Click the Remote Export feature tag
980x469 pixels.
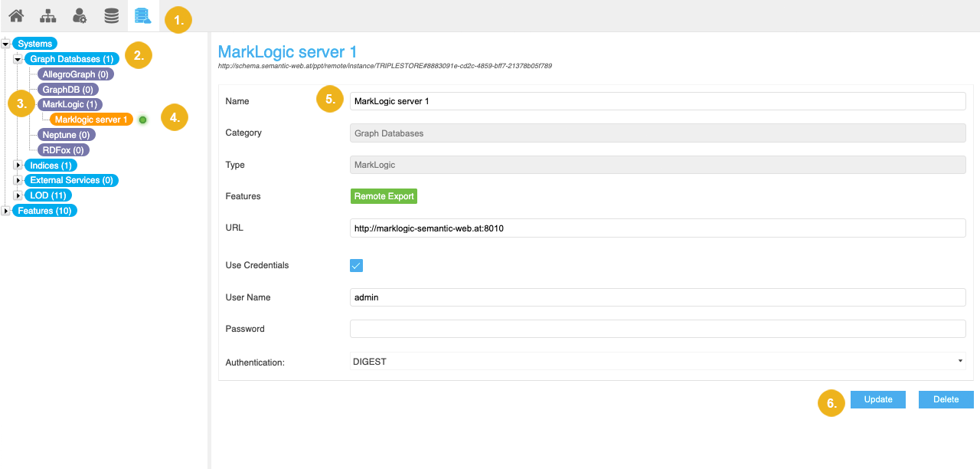tap(384, 196)
